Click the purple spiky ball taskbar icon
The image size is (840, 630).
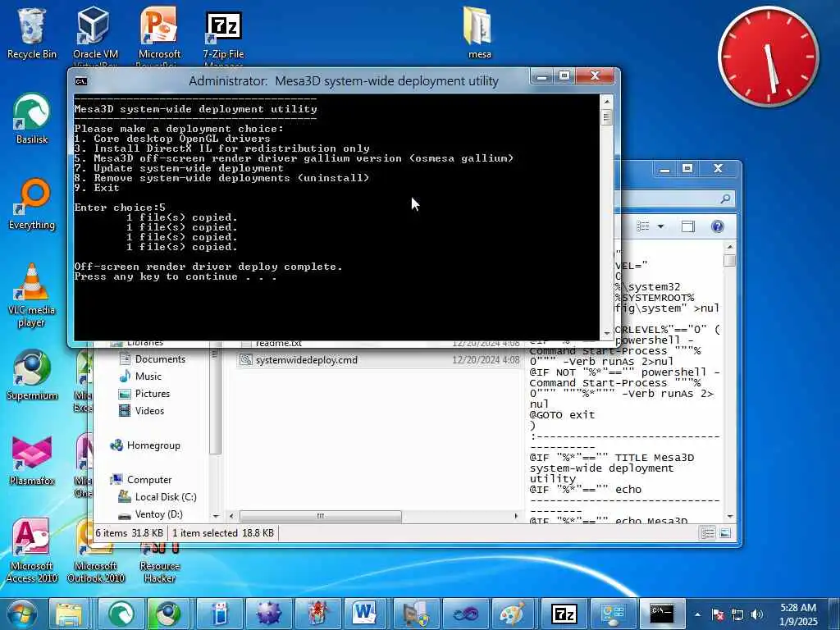(269, 614)
